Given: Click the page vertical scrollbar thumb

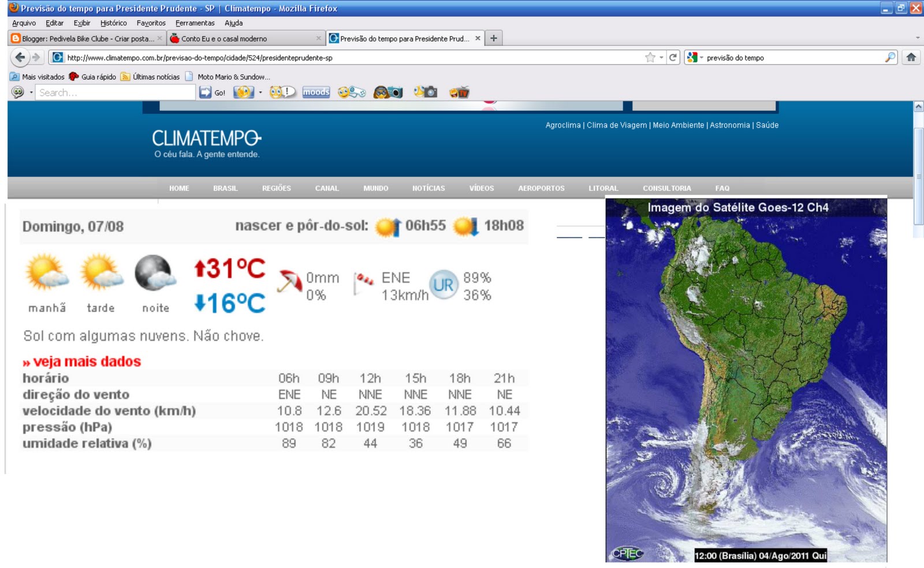Looking at the screenshot, I should 918,176.
